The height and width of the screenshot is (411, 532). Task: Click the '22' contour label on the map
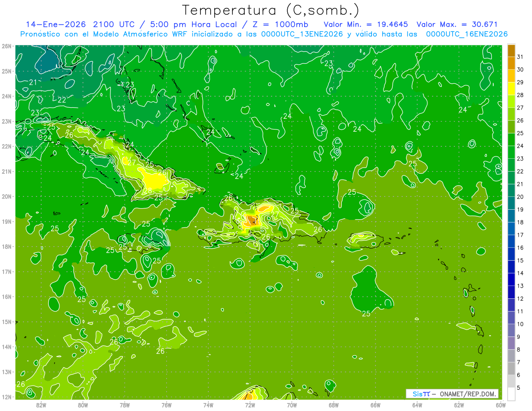[62, 100]
